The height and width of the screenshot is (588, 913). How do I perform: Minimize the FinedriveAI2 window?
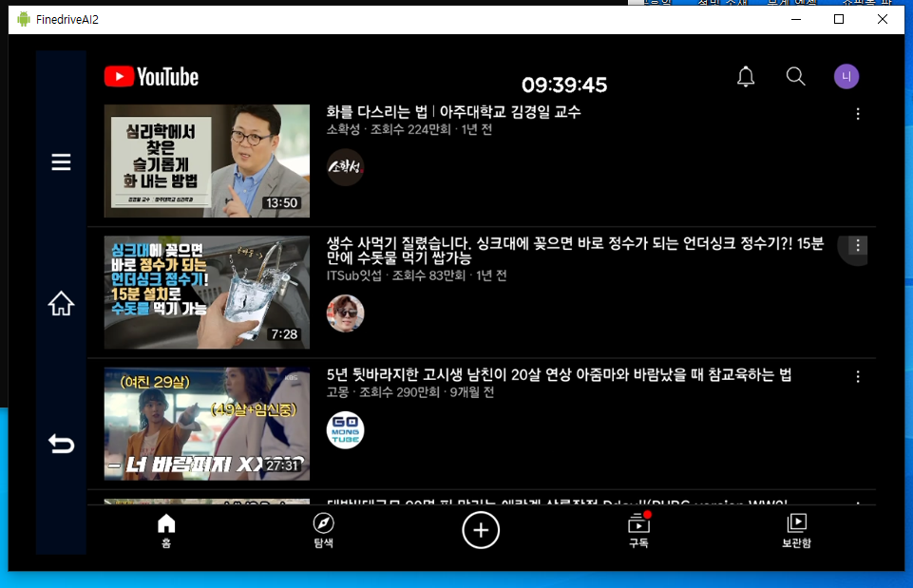(x=796, y=19)
